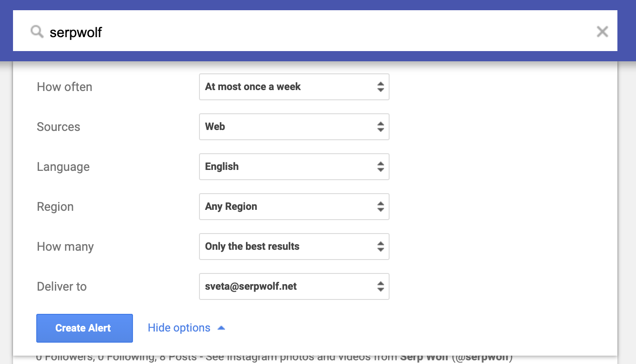Click the Hide options link
The height and width of the screenshot is (364, 636).
[179, 328]
